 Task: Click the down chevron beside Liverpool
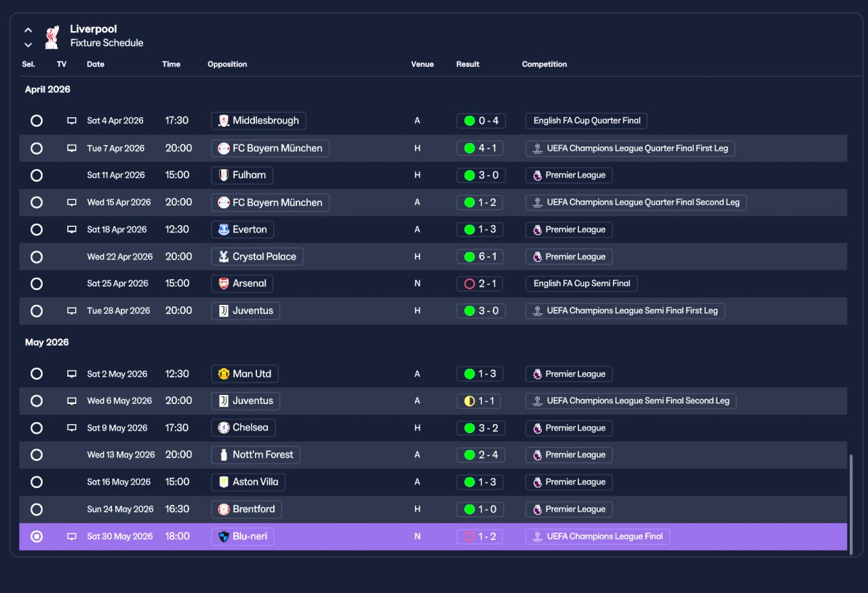click(28, 45)
